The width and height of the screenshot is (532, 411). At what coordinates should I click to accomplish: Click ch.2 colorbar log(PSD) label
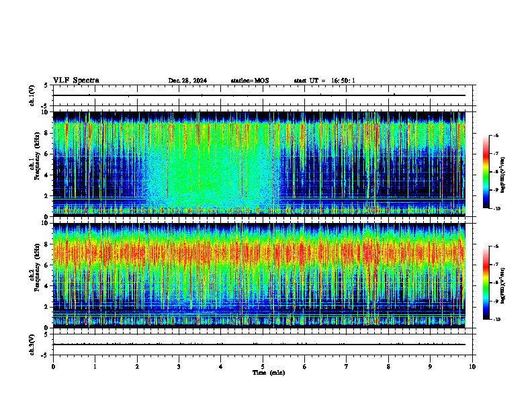tap(502, 285)
